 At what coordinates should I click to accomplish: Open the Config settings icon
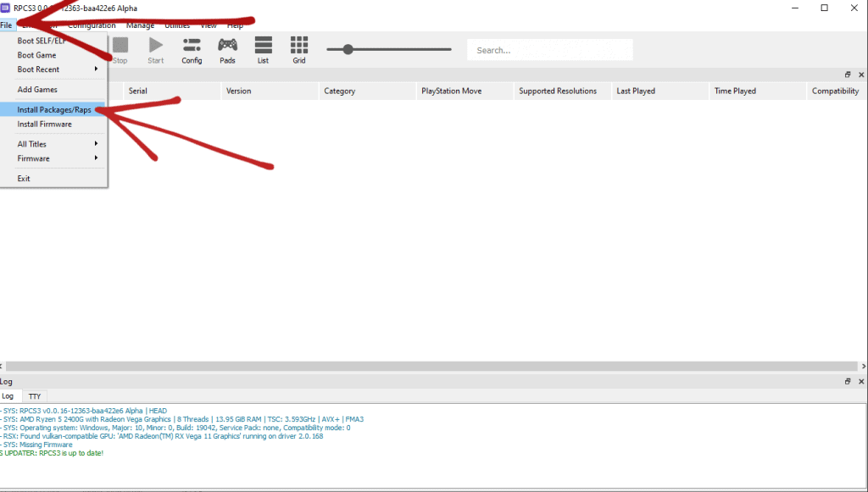(192, 49)
